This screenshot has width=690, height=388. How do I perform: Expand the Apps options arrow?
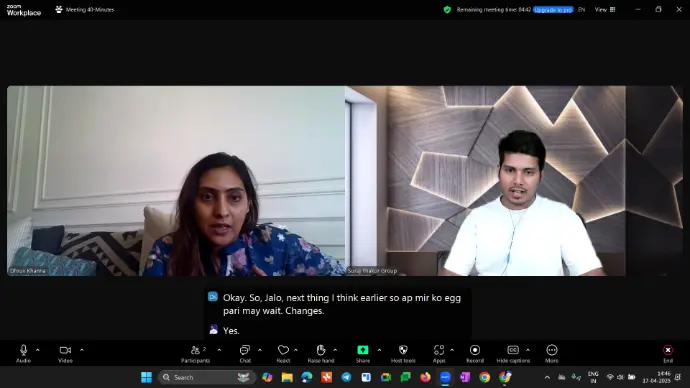(x=452, y=350)
